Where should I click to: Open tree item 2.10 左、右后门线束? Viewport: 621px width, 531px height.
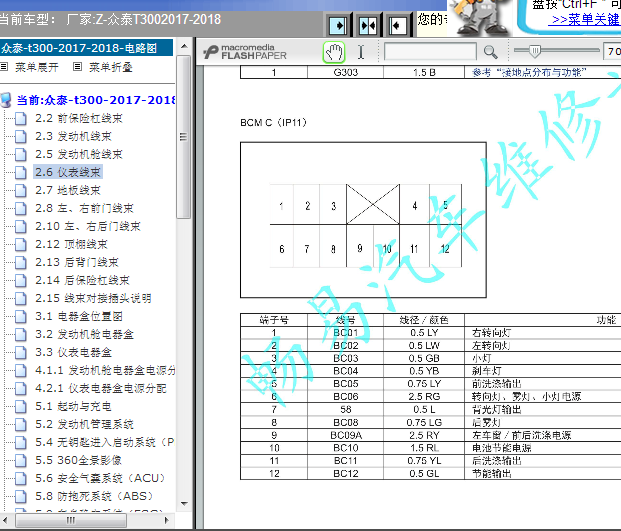[x=88, y=226]
